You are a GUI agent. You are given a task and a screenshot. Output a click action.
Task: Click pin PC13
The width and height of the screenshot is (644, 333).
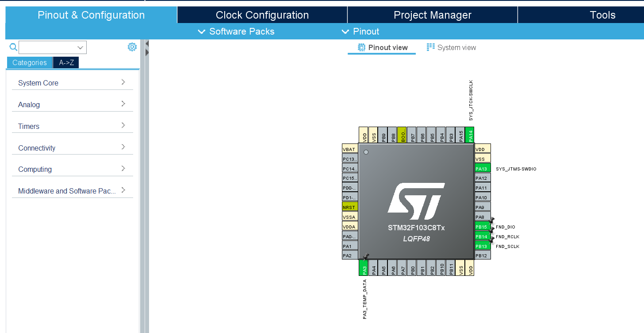[x=350, y=159]
